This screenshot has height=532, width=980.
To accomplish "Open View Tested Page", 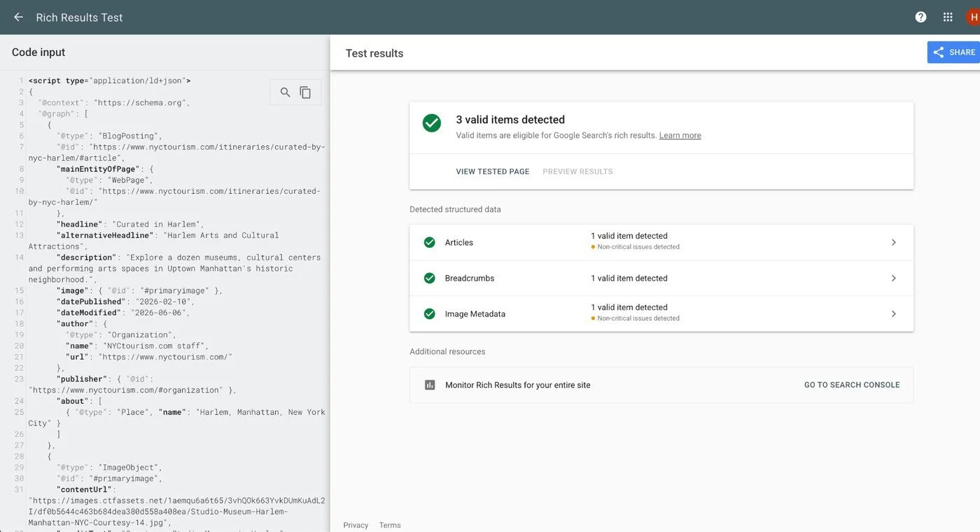I will 493,171.
